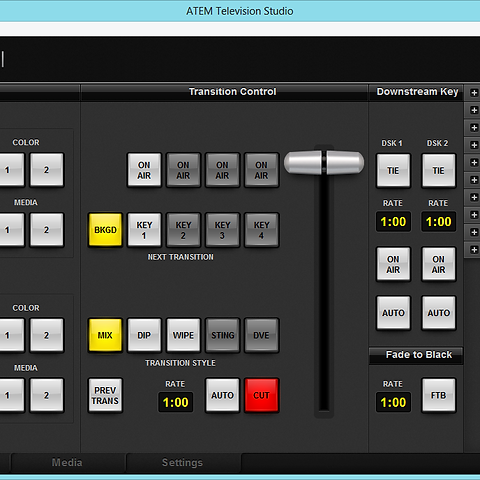Image resolution: width=480 pixels, height=480 pixels.
Task: Toggle the ON AIR button above KEY 2
Action: [x=183, y=170]
